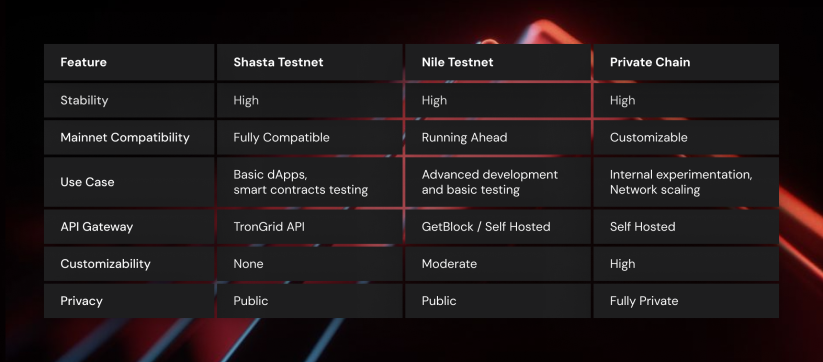The width and height of the screenshot is (823, 362).
Task: Click GetBlock / Self Hosted cell
Action: pyautogui.click(x=498, y=227)
